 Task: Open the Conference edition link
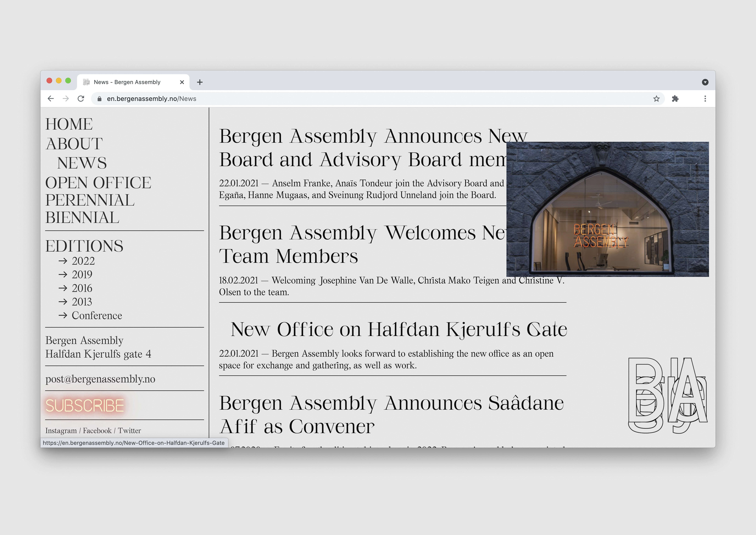pyautogui.click(x=96, y=315)
